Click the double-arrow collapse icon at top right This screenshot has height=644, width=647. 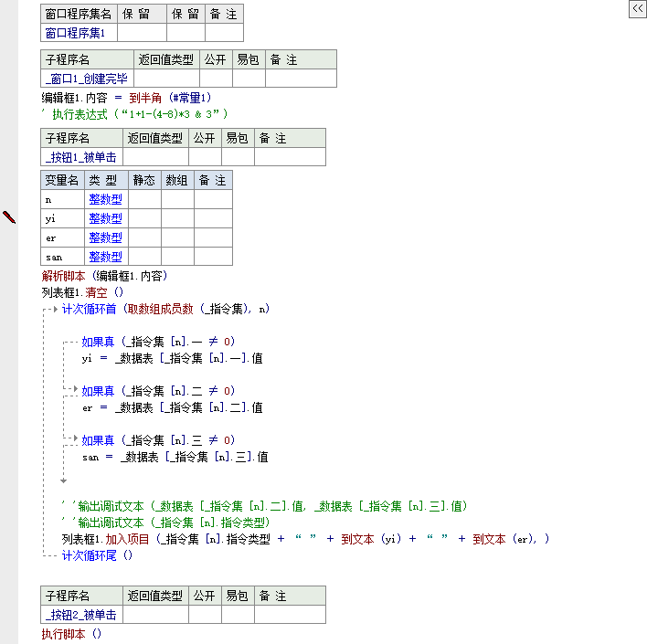coord(638,8)
